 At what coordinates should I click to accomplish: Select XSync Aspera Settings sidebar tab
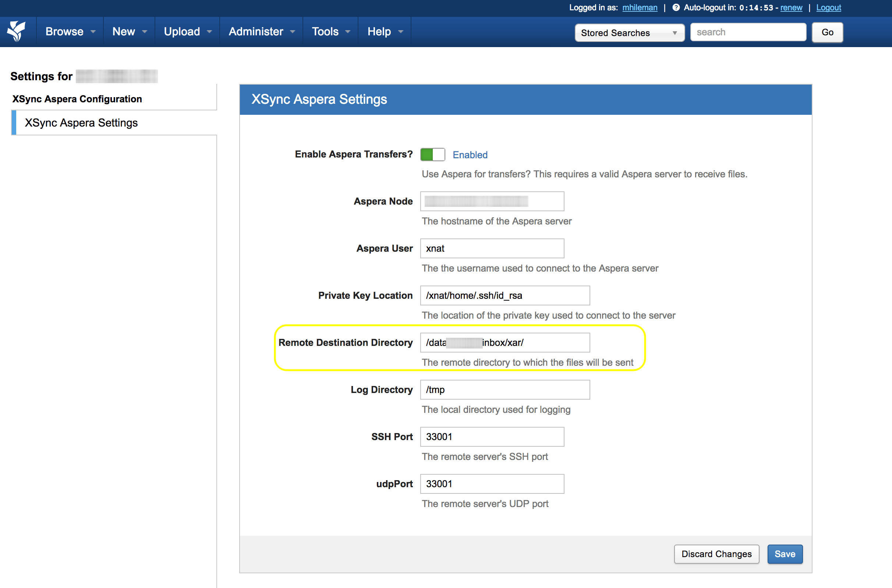[x=81, y=123]
